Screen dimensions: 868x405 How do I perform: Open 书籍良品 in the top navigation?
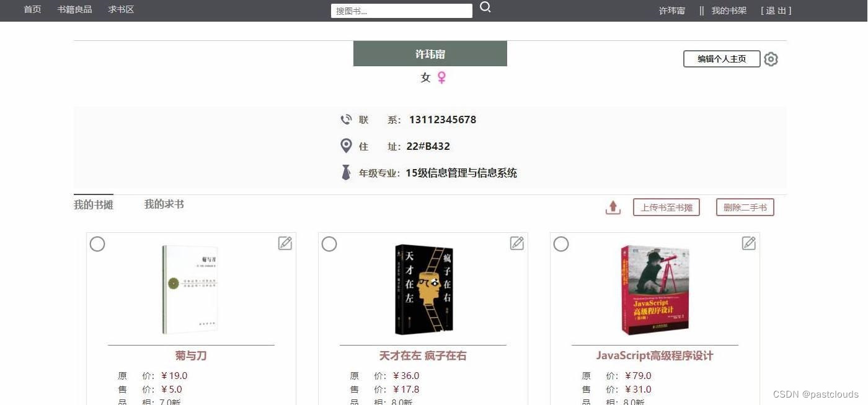coord(75,10)
